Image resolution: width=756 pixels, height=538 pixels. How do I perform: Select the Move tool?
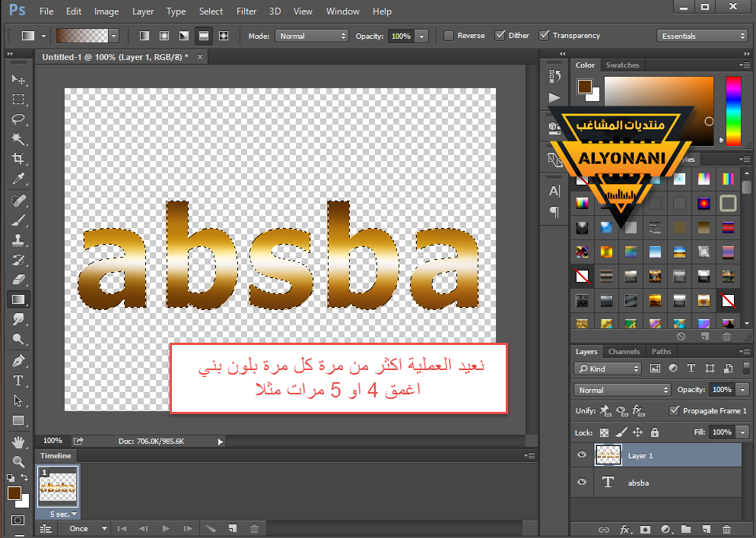tap(18, 80)
